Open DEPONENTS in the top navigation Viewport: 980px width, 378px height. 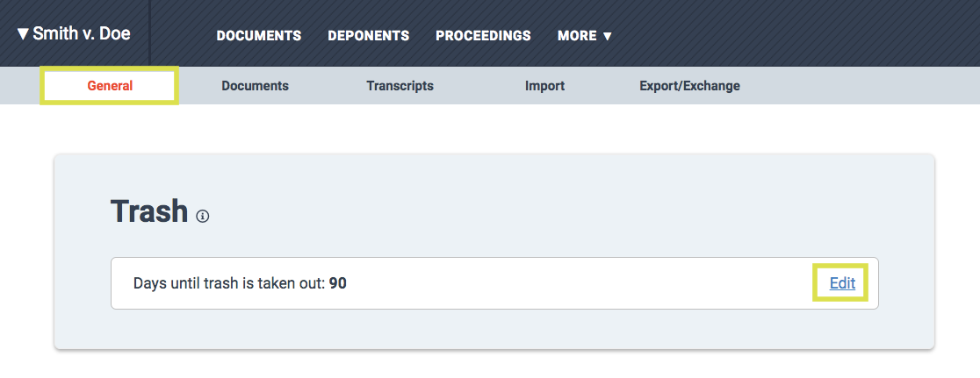click(369, 36)
